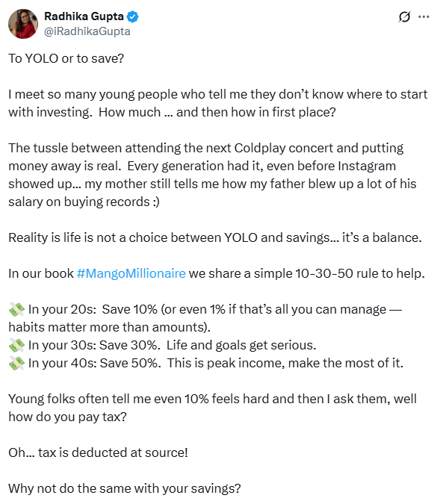Viewport: 440px width, 504px height.
Task: Click the paragraph about meeting young people
Action: coord(218,104)
